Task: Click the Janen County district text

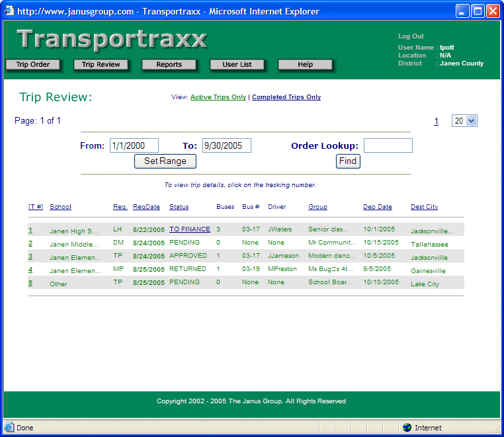Action: tap(462, 63)
